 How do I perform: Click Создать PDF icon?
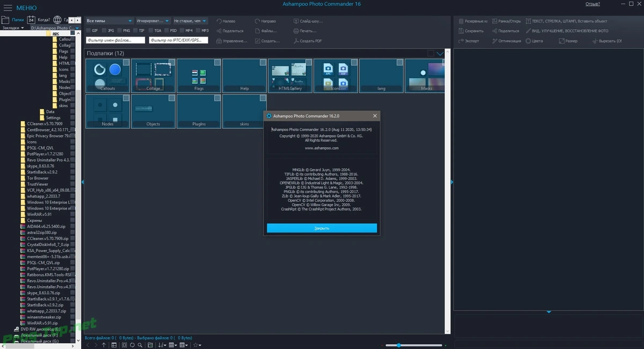pyautogui.click(x=296, y=41)
